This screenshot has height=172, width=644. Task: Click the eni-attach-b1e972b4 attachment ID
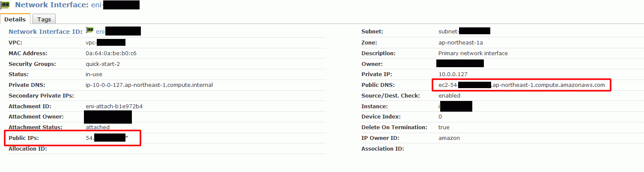tap(114, 106)
